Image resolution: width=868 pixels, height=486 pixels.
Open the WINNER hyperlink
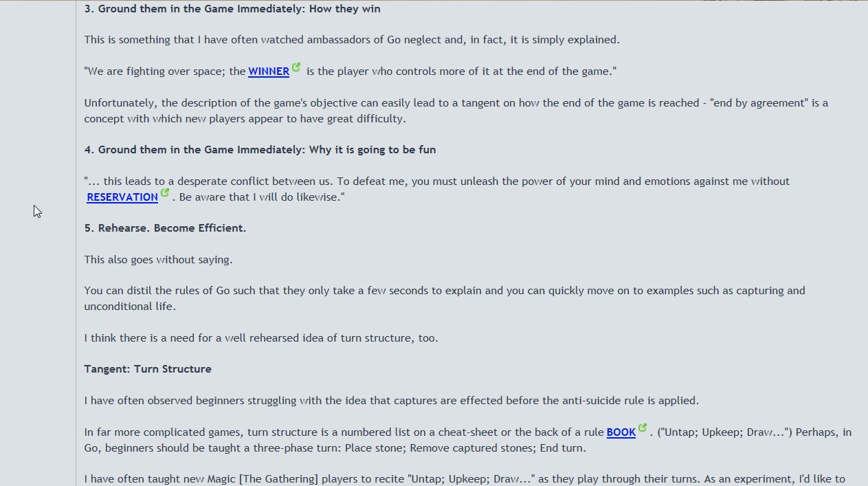tap(268, 71)
